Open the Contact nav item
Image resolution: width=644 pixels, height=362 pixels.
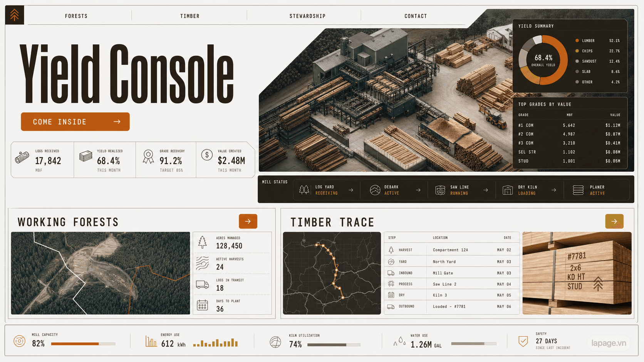pos(416,16)
